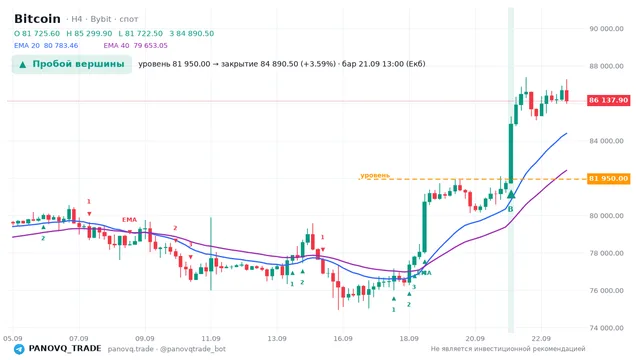Viewport: 640px width, 360px height.
Task: Click the 80 000.00 price axis label
Action: click(x=607, y=216)
